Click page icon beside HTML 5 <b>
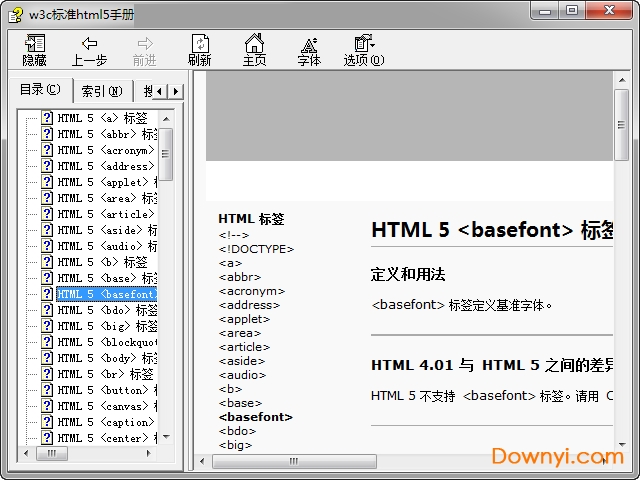Screen dimensions: 640x480 [x=47, y=262]
